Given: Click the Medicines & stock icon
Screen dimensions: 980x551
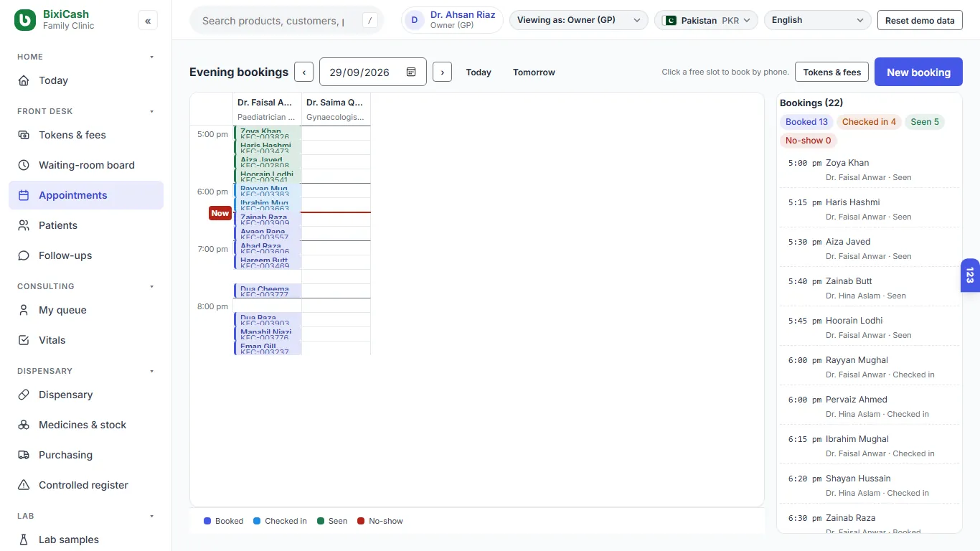Looking at the screenshot, I should coord(24,425).
